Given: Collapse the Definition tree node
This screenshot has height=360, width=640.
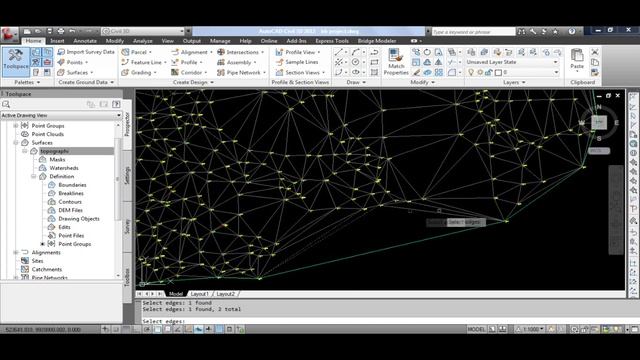Looking at the screenshot, I should pyautogui.click(x=33, y=176).
